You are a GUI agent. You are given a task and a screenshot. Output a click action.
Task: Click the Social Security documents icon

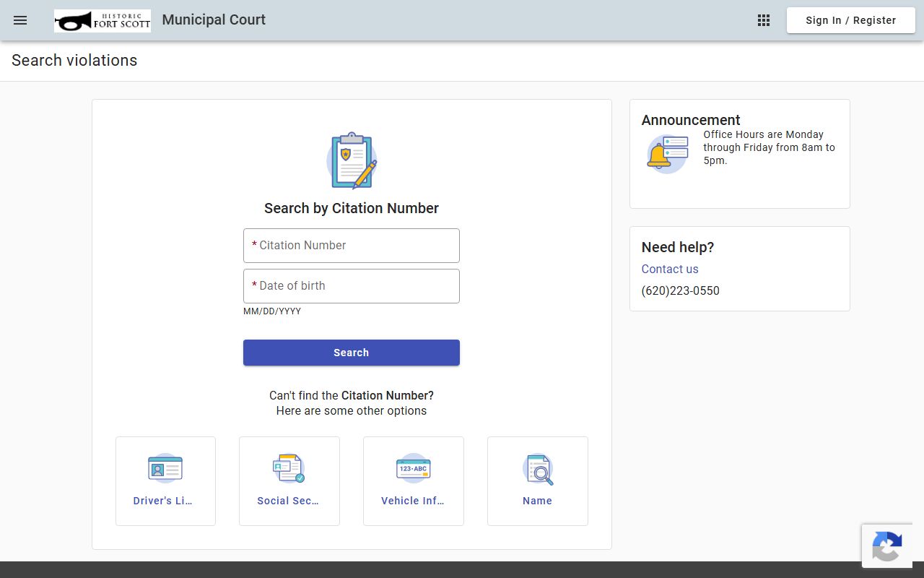289,469
